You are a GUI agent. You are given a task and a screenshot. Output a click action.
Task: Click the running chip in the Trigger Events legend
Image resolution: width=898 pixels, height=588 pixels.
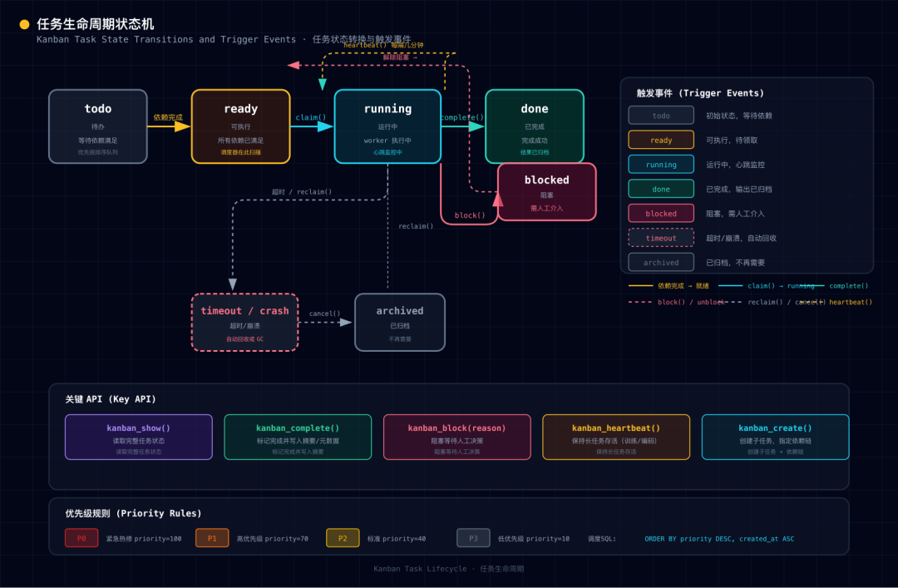click(x=661, y=165)
